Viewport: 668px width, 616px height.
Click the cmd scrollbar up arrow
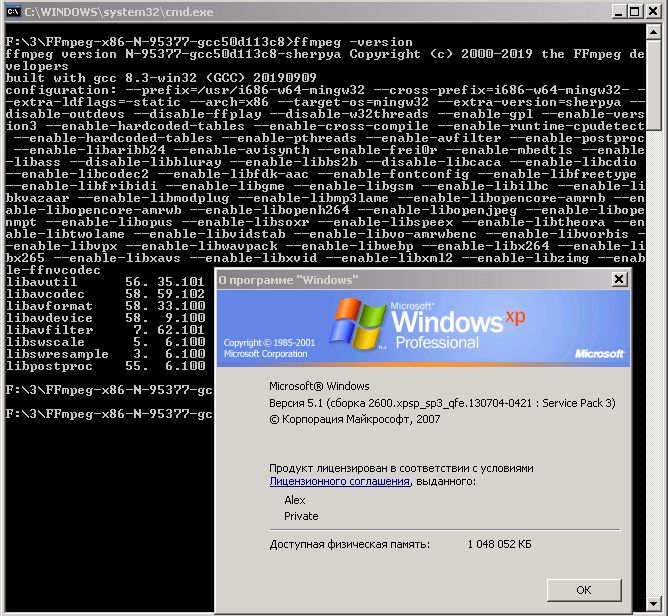point(654,32)
